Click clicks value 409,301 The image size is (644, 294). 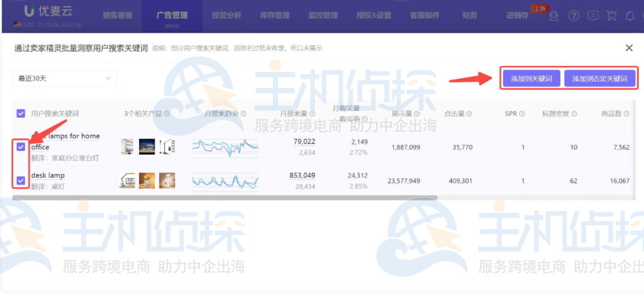[x=460, y=181]
